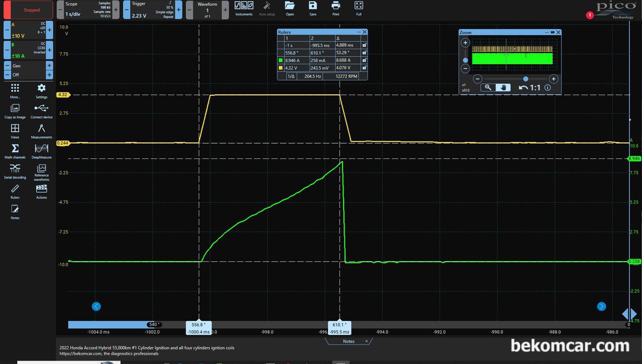Viewport: 642px width, 364px height.
Task: Click the undo zoom arrow in Zoom panel
Action: pos(524,88)
